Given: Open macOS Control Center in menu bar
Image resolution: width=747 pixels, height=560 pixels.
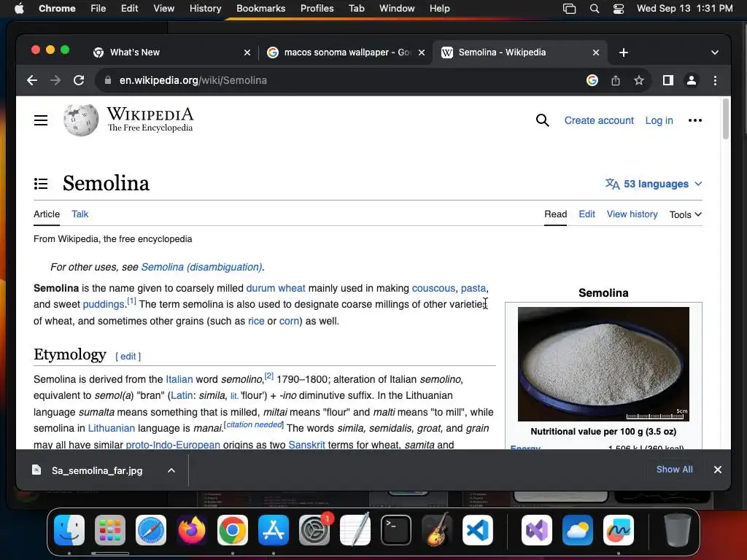Looking at the screenshot, I should pyautogui.click(x=619, y=9).
